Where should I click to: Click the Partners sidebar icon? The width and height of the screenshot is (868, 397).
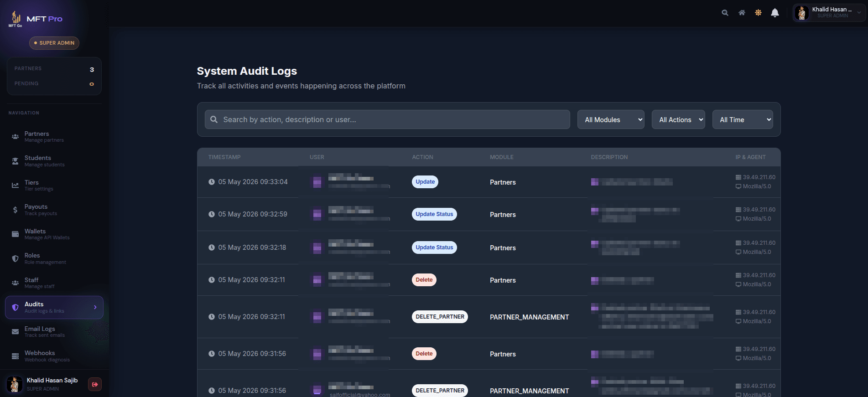click(15, 136)
